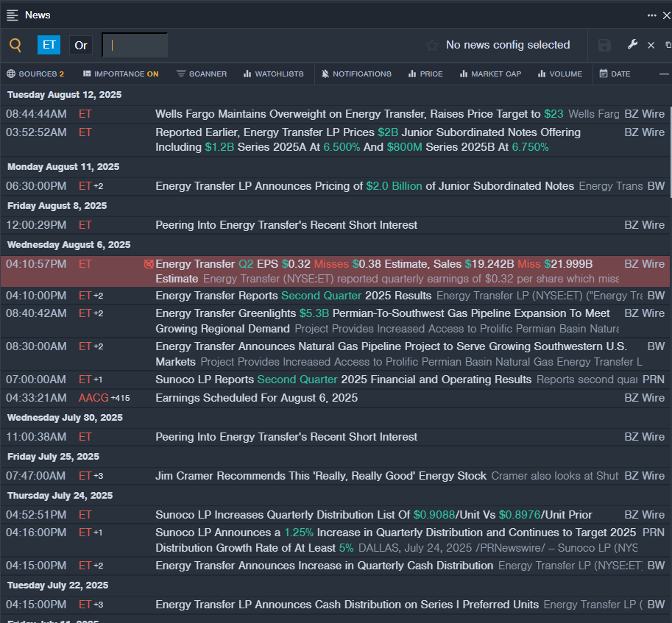This screenshot has height=623, width=672.
Task: Open the Market Cap filter
Action: pos(490,74)
